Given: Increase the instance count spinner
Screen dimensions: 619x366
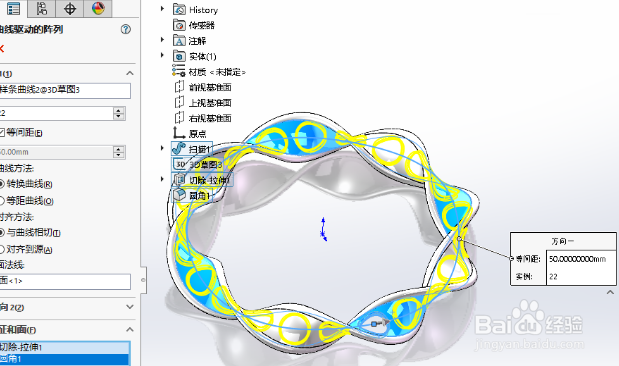Looking at the screenshot, I should tap(118, 110).
